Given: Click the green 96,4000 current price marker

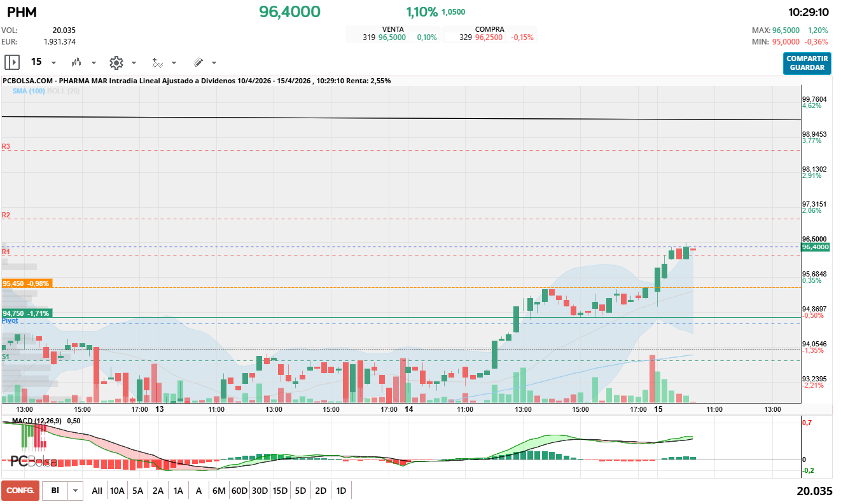Looking at the screenshot, I should 816,247.
